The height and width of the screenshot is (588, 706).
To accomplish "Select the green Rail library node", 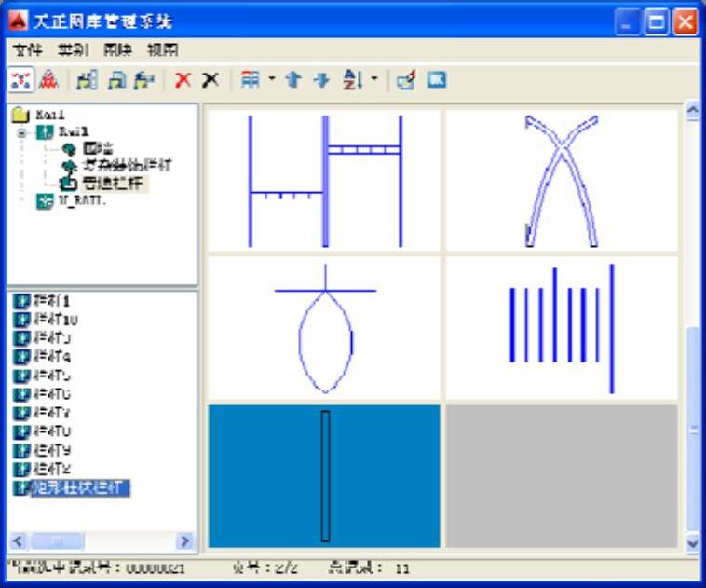I will coord(45,132).
